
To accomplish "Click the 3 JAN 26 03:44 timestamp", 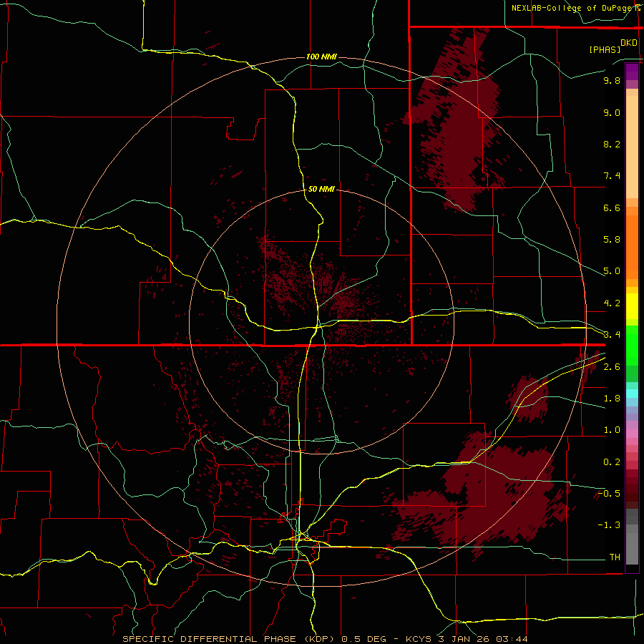I will coord(482,639).
